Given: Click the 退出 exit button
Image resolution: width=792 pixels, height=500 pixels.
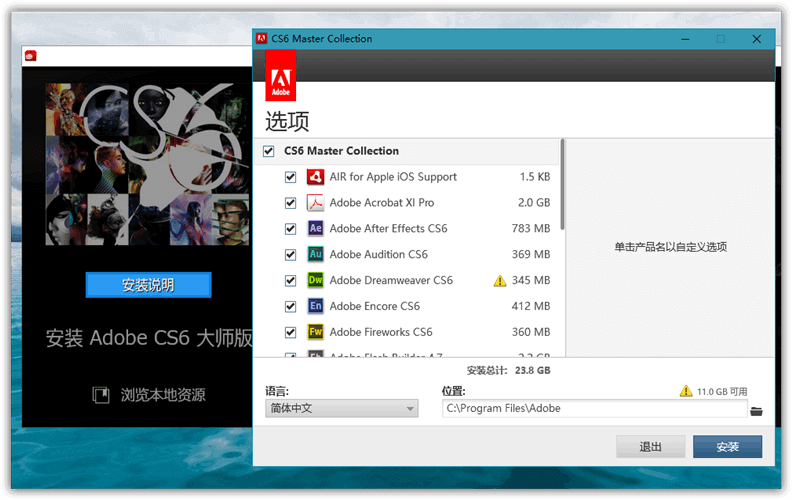Looking at the screenshot, I should (651, 446).
